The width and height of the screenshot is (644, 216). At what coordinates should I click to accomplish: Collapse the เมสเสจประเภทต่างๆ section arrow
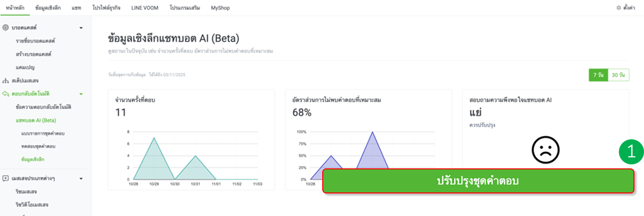(x=81, y=178)
